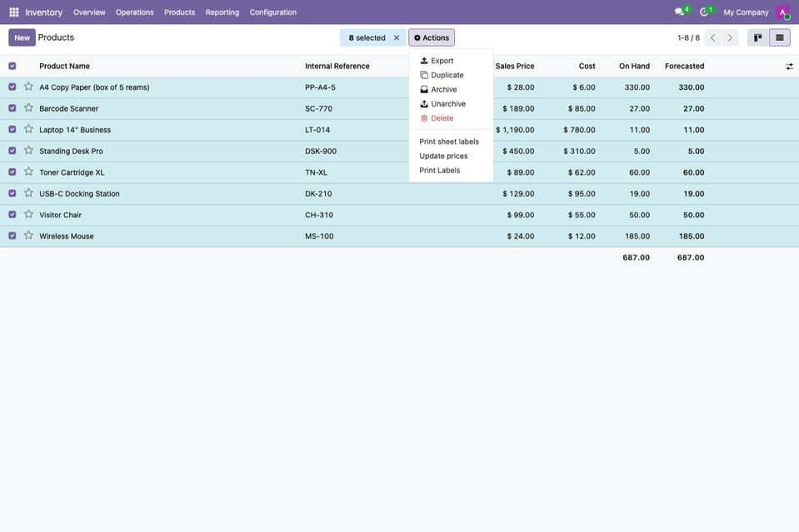Favorite the Toner Cartridge XL row
The width and height of the screenshot is (799, 532).
28,172
